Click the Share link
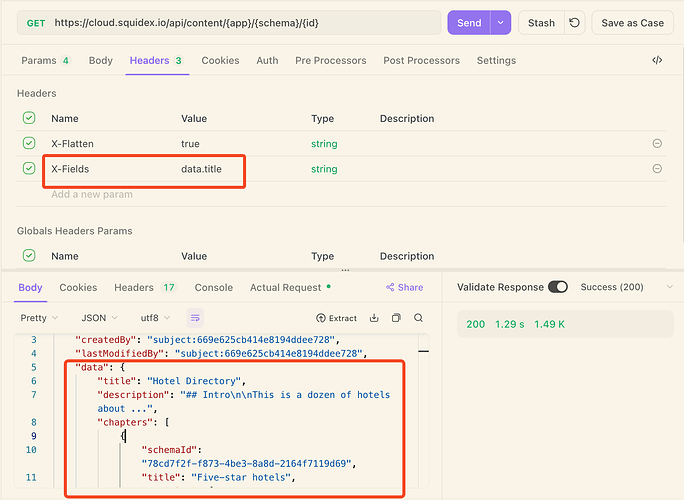This screenshot has height=500, width=684. tap(404, 287)
